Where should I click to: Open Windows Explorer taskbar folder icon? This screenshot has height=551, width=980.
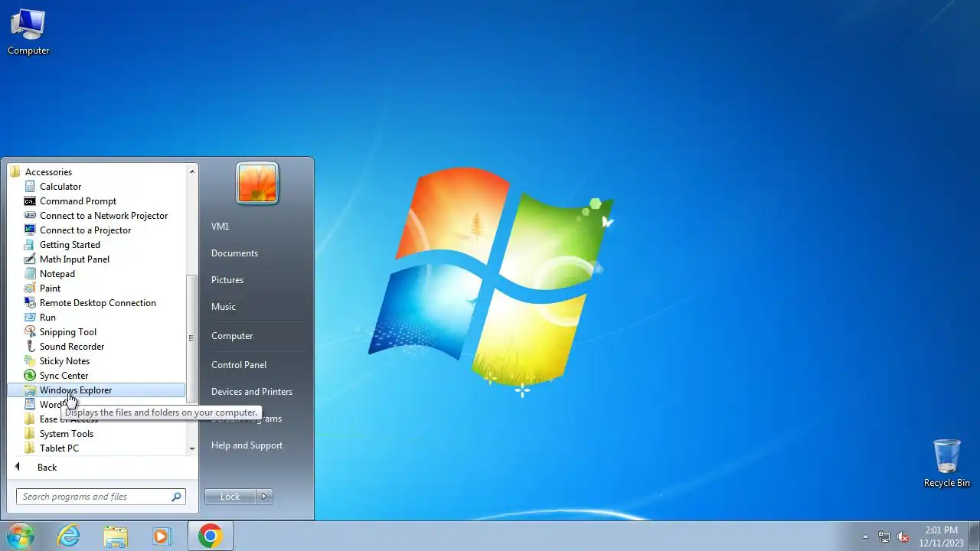click(116, 536)
